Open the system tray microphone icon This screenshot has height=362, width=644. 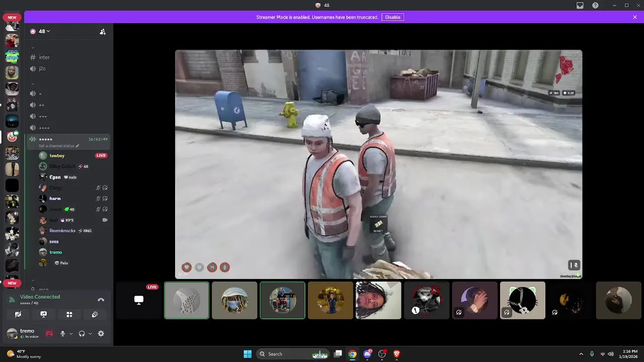click(x=592, y=354)
